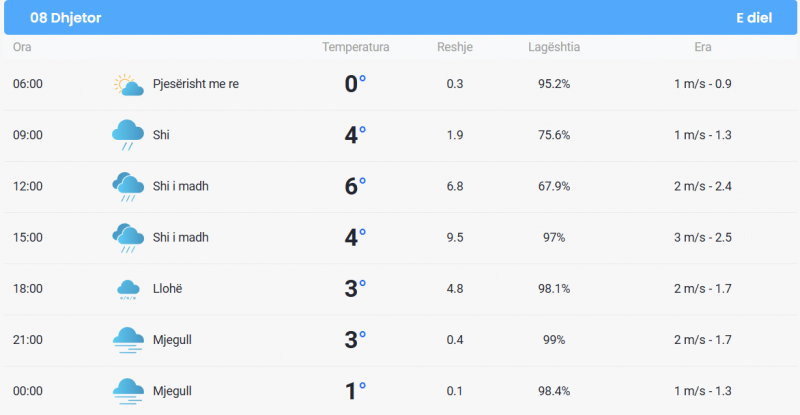This screenshot has height=415, width=800.
Task: Click the fog icon at 00:00
Action: (128, 391)
